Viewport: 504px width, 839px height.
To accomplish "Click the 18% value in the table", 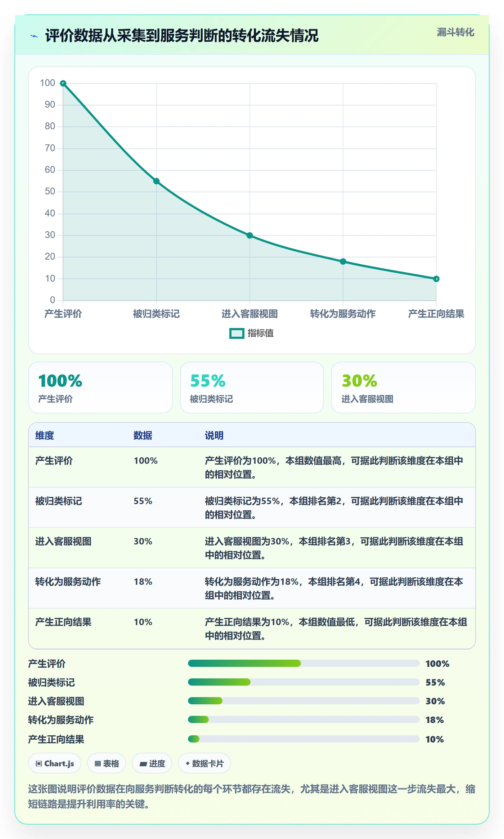I will click(143, 582).
